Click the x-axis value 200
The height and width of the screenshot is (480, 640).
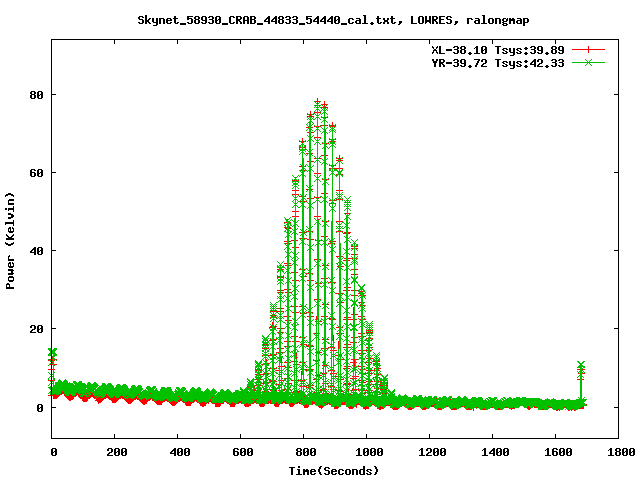point(117,452)
